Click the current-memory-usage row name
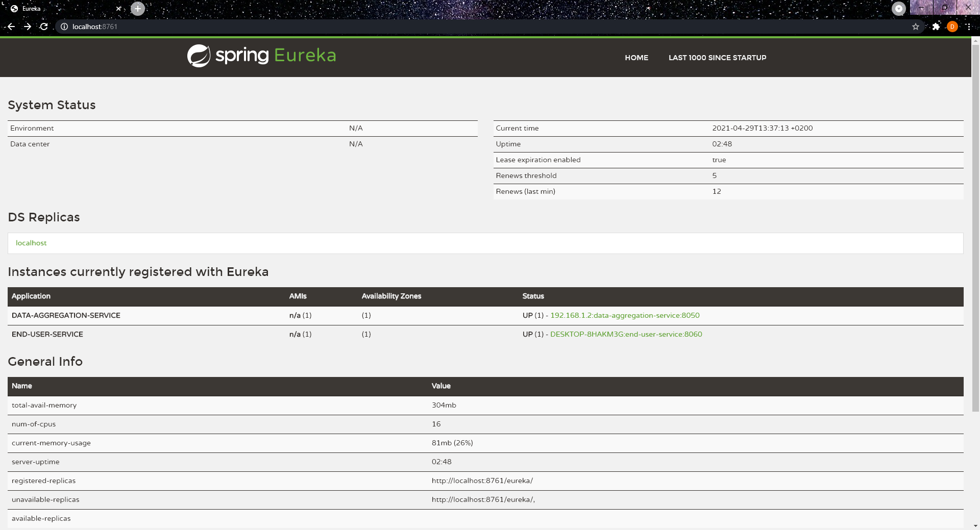The height and width of the screenshot is (530, 980). click(51, 443)
